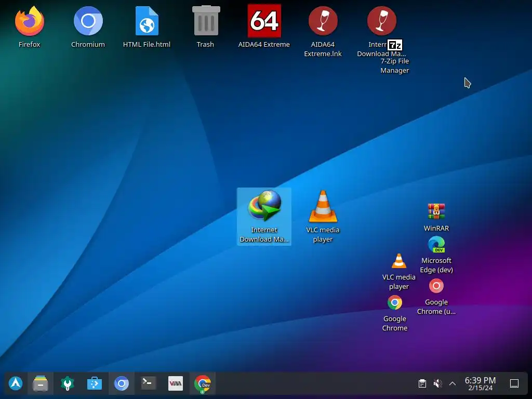Open the Trash desktop icon
Image resolution: width=532 pixels, height=399 pixels.
[x=206, y=21]
